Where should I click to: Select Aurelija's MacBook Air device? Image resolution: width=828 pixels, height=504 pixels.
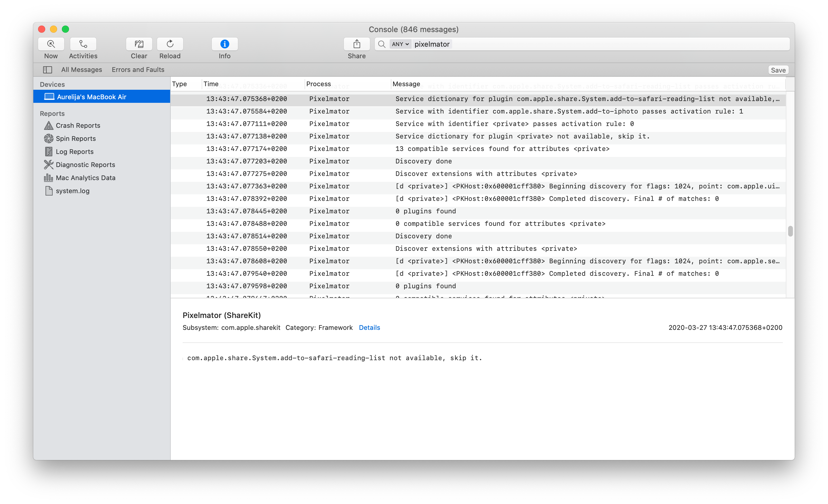coord(91,97)
